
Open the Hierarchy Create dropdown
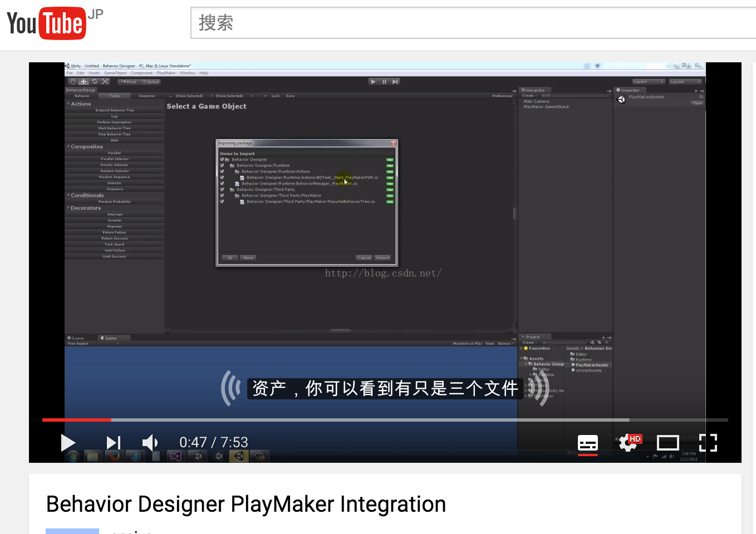tap(529, 96)
